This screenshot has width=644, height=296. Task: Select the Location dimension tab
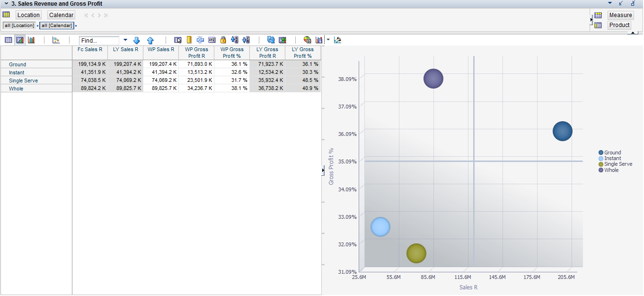28,15
